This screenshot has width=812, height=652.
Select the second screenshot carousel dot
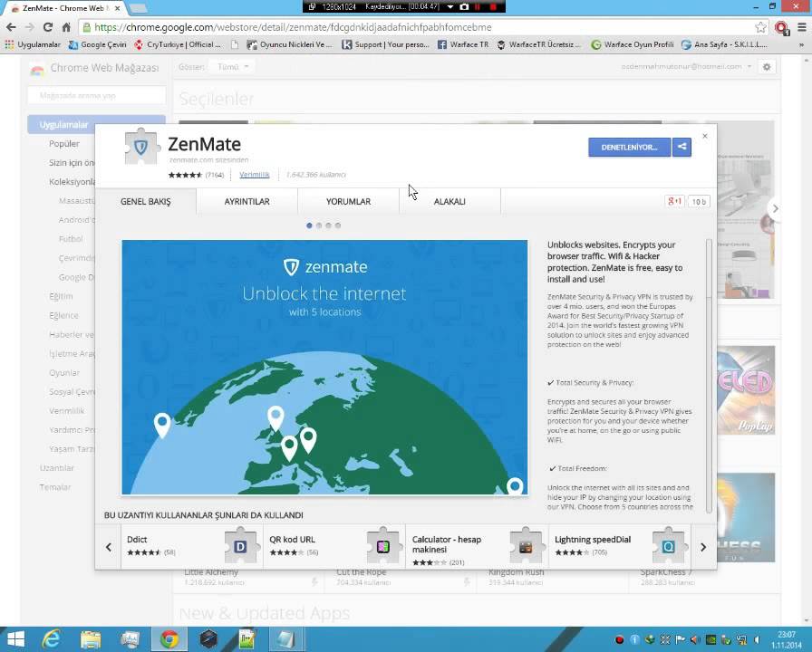coord(319,225)
